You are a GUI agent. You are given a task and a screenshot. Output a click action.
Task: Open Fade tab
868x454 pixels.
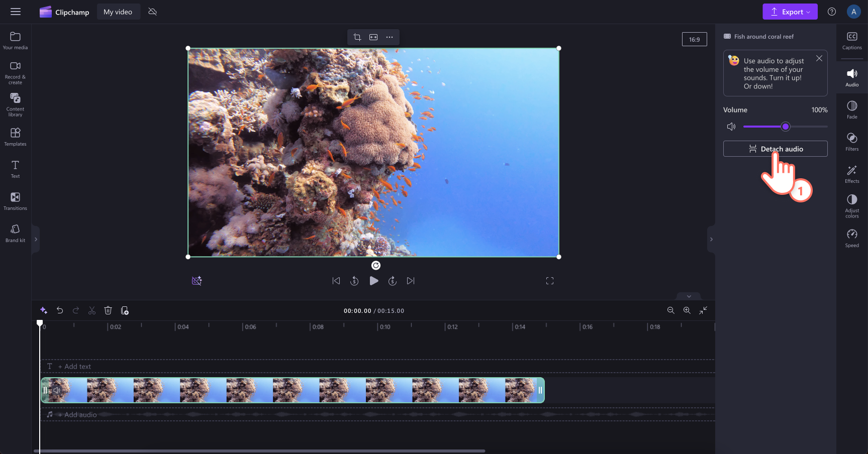(852, 109)
